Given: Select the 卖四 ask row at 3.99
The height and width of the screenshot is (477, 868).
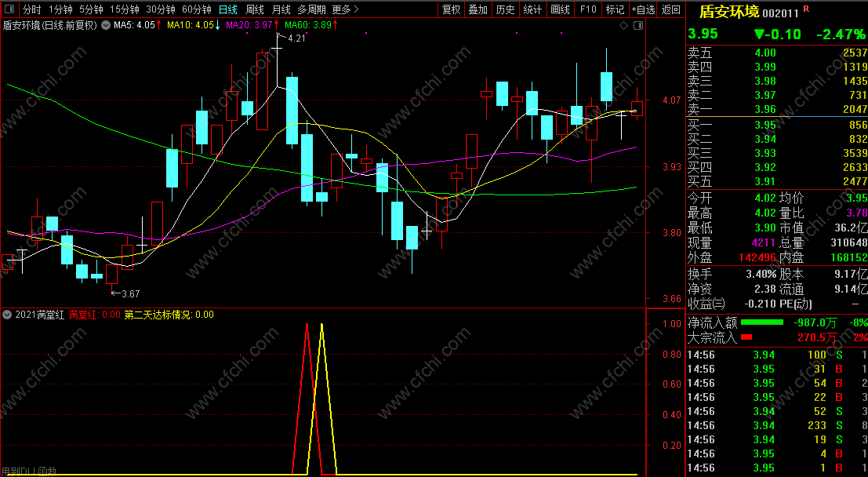Looking at the screenshot, I should (777, 67).
